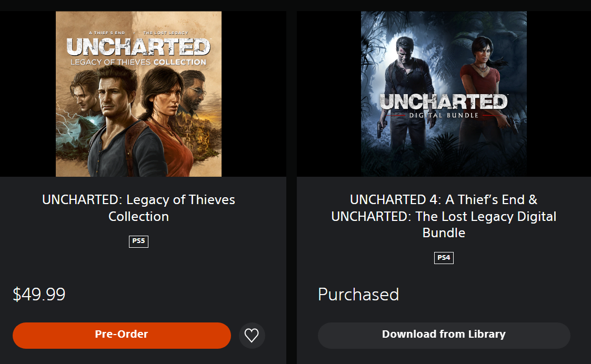Click the $49.99 price label
The width and height of the screenshot is (591, 364).
[39, 294]
